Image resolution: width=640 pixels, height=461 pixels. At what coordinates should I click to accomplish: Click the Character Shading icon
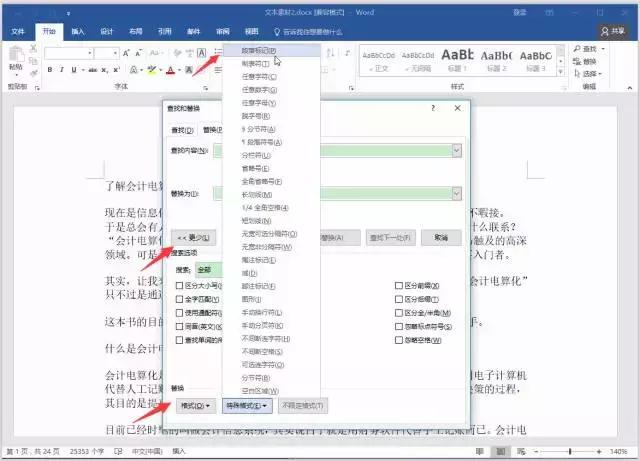click(189, 70)
